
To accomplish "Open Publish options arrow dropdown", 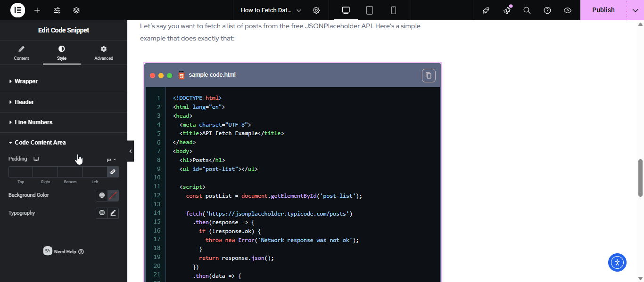I will [x=635, y=10].
